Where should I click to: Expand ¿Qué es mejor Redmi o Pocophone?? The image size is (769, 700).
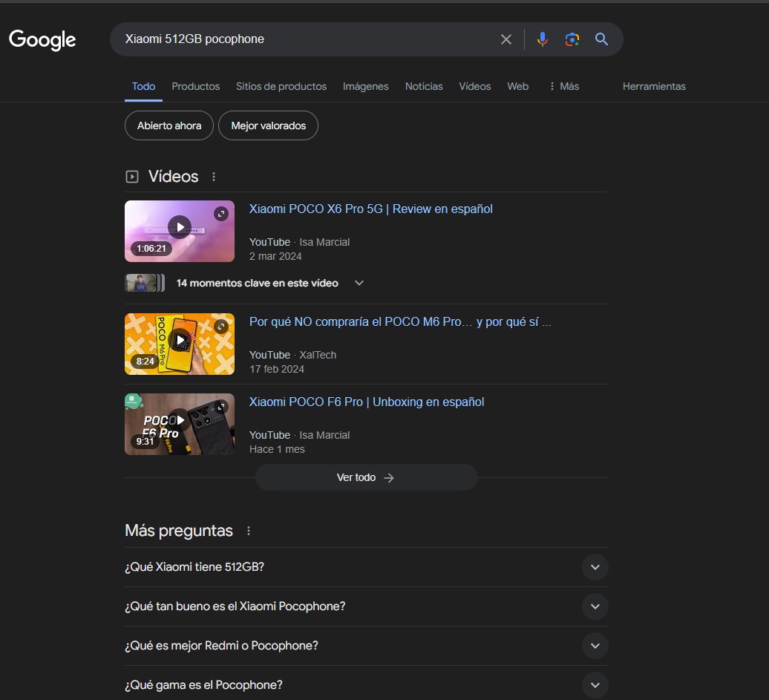tap(595, 646)
